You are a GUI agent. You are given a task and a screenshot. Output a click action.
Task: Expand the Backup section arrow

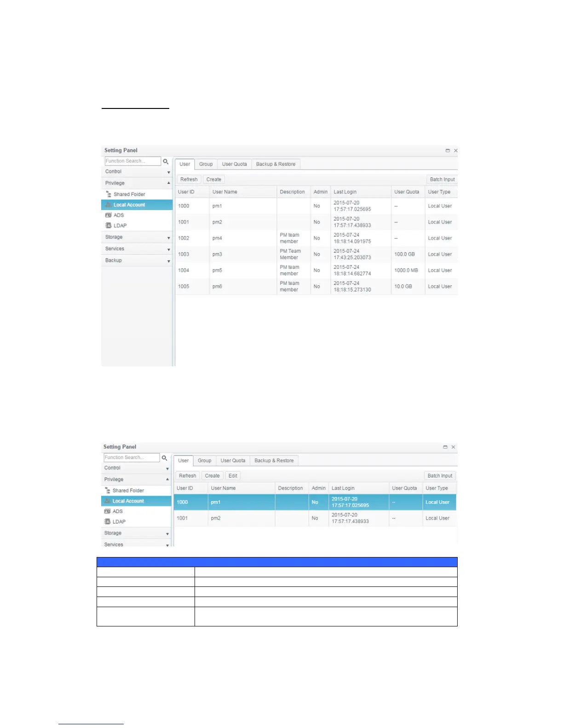pyautogui.click(x=168, y=261)
